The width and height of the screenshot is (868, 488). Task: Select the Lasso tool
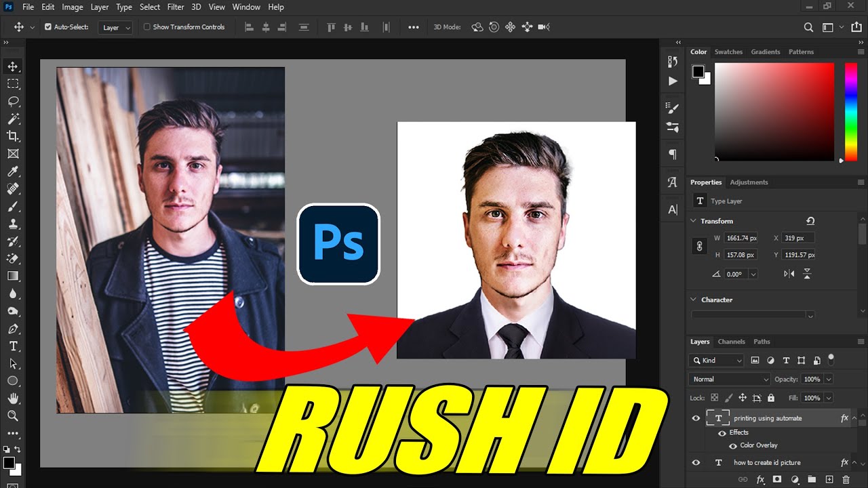click(13, 101)
